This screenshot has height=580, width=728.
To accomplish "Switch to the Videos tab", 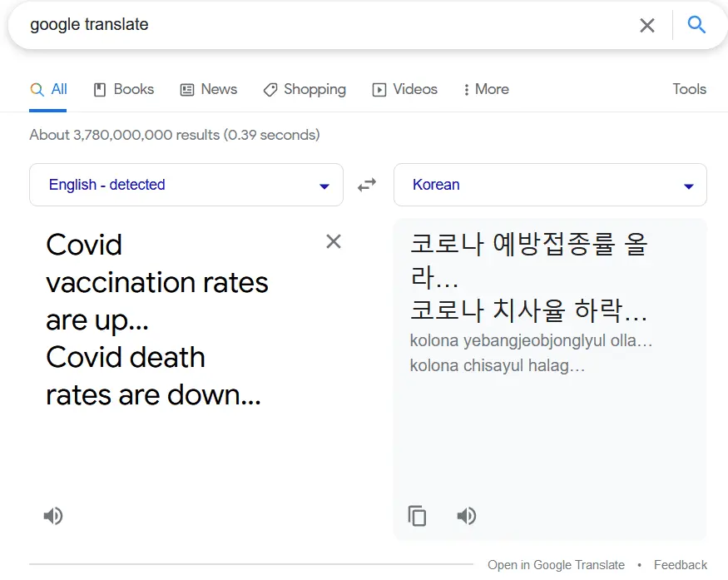I will pos(404,89).
